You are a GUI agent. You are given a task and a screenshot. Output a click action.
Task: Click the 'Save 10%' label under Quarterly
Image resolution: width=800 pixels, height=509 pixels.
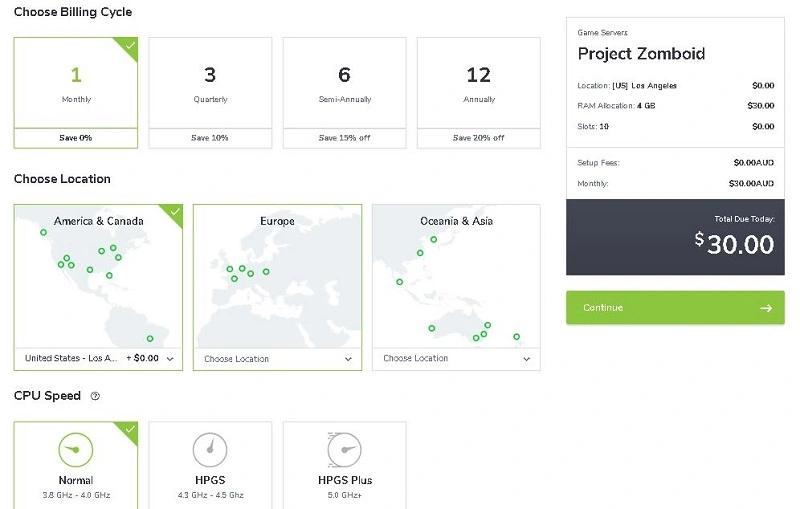pyautogui.click(x=210, y=138)
